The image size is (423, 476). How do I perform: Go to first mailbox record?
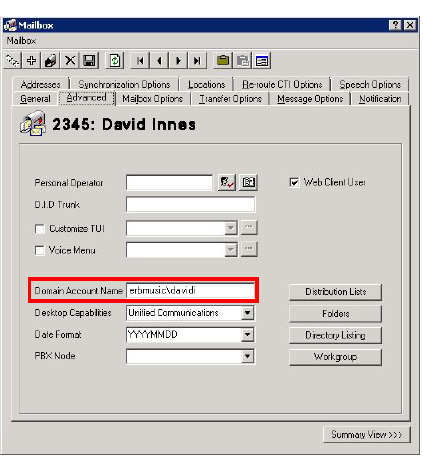tap(140, 61)
